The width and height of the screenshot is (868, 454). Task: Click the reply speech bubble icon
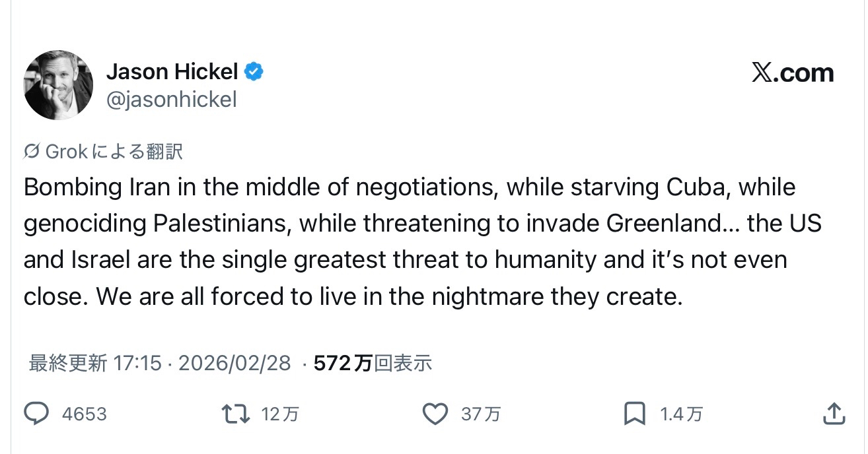(x=36, y=414)
